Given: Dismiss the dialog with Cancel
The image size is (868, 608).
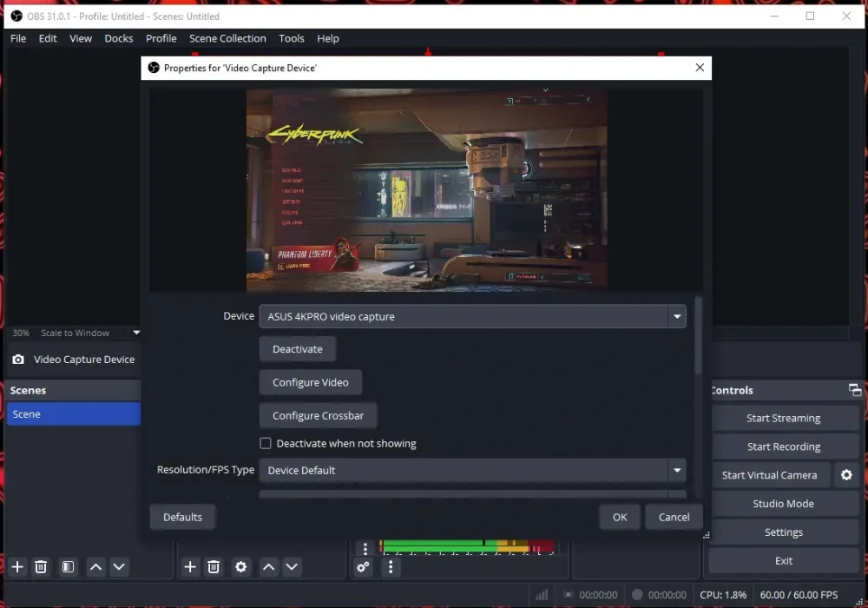Looking at the screenshot, I should click(x=674, y=517).
